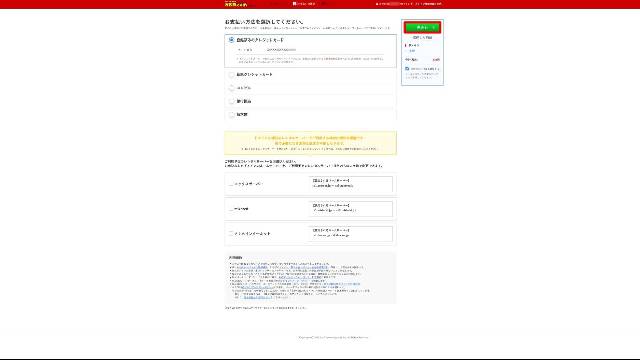Click the rightmost link in the red header

coord(428,4)
